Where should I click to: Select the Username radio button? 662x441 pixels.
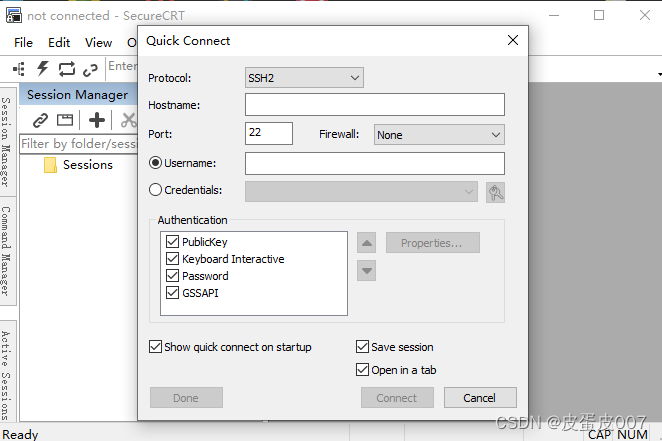[155, 163]
